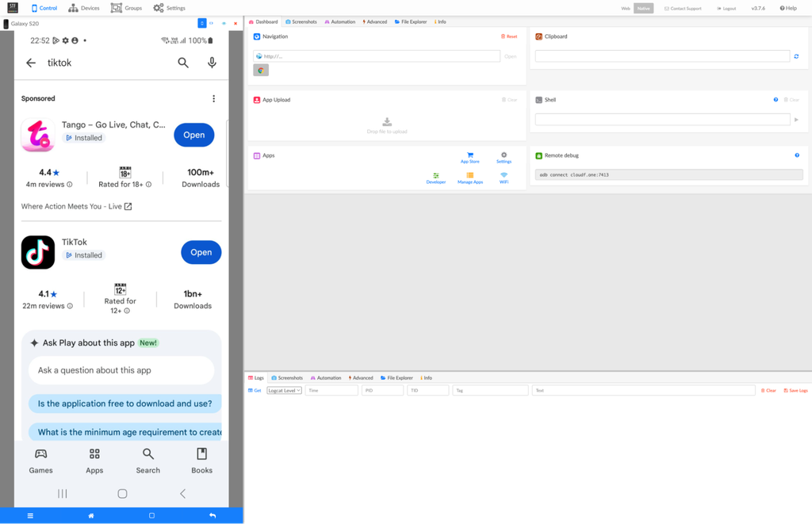The height and width of the screenshot is (524, 812).
Task: Tap Open button for Tango
Action: 194,135
